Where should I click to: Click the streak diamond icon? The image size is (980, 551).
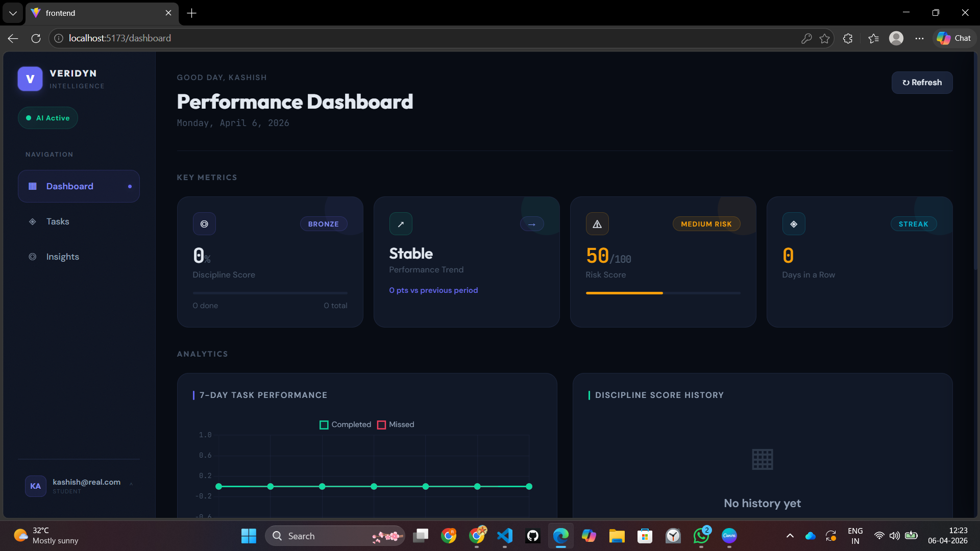click(794, 224)
